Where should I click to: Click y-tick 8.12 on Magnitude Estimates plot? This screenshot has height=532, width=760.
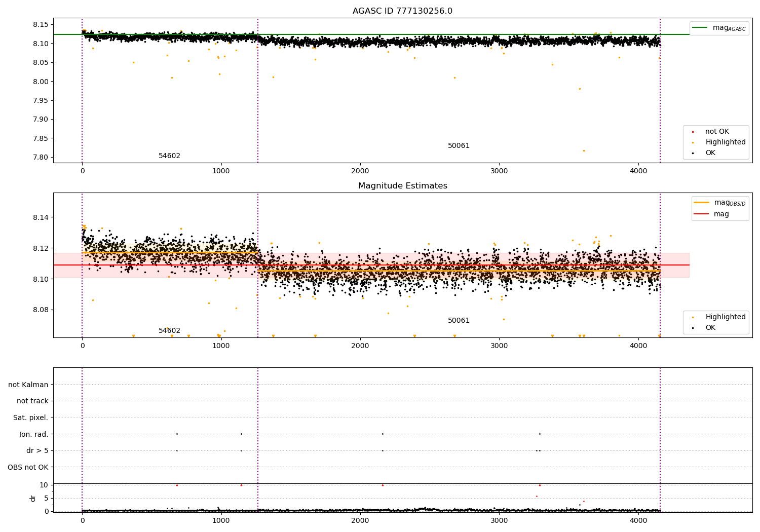click(x=40, y=249)
